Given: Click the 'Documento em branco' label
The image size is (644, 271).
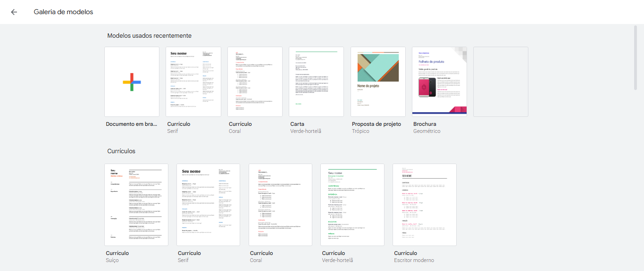Looking at the screenshot, I should pos(132,124).
